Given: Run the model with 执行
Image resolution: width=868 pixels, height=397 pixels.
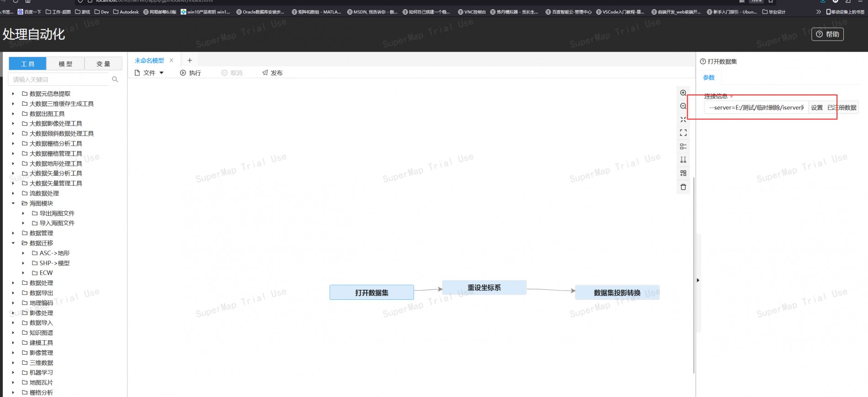Looking at the screenshot, I should coord(191,73).
